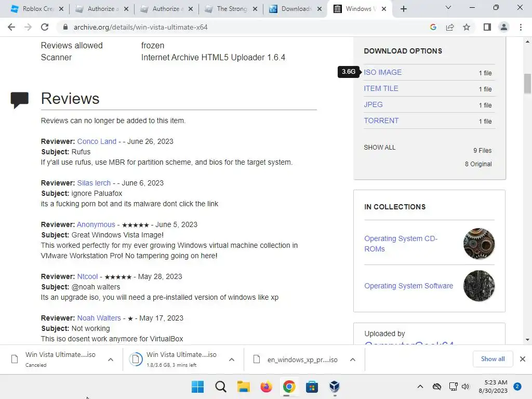532x399 pixels.
Task: Open the Windows Start menu
Action: (x=198, y=387)
